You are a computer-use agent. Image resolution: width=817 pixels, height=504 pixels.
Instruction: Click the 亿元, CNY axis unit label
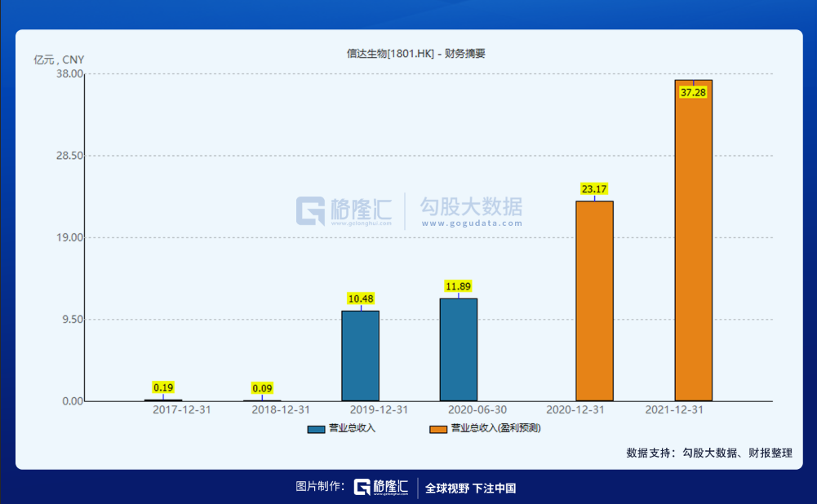click(x=59, y=60)
